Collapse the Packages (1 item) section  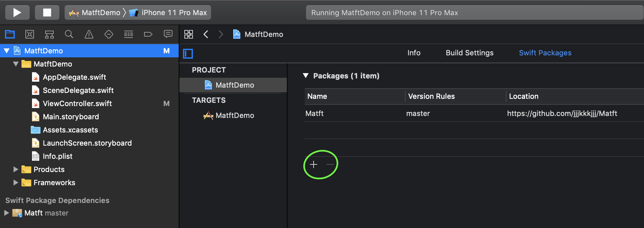tap(306, 76)
